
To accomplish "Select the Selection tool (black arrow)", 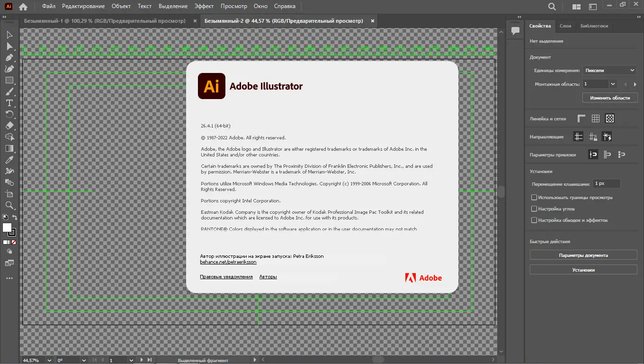I will click(x=9, y=35).
